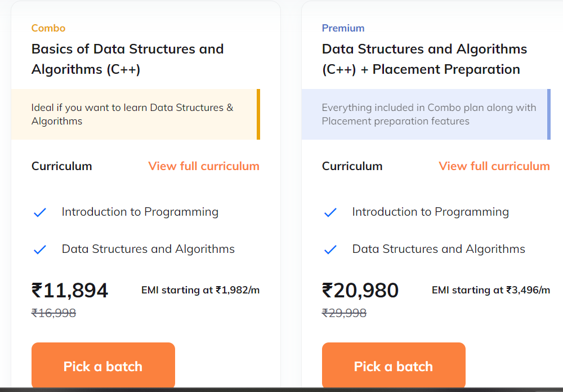
Task: Open Premium plan's View full curriculum link
Action: (494, 166)
